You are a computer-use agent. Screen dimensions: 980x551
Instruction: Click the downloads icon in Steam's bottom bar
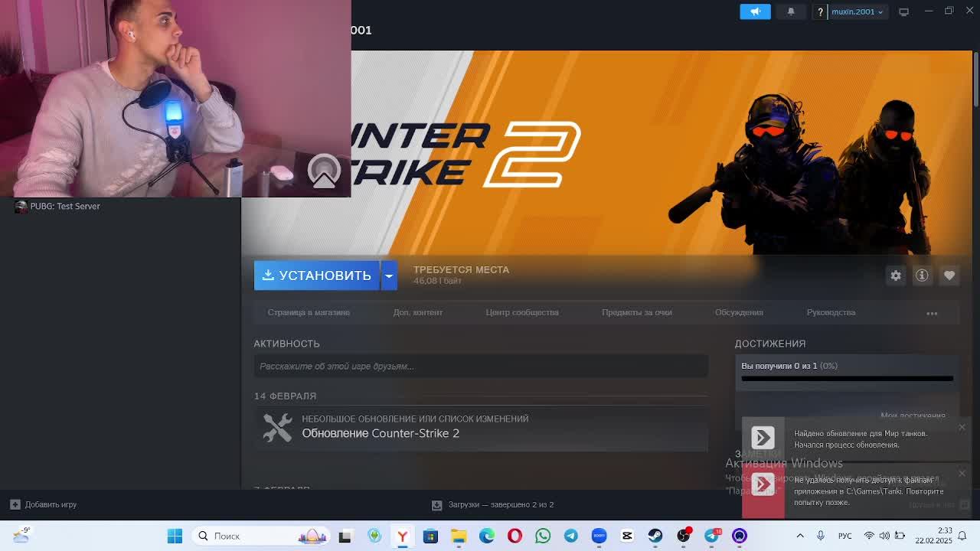tap(436, 505)
